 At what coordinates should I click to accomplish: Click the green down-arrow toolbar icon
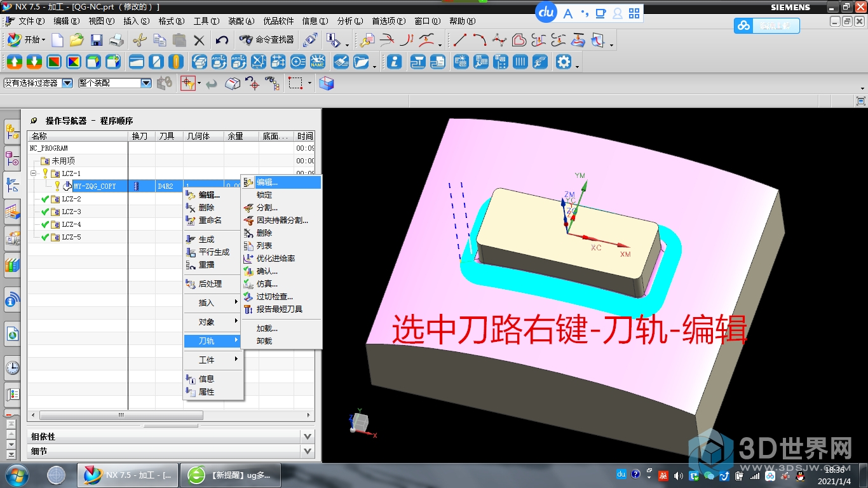[x=34, y=62]
